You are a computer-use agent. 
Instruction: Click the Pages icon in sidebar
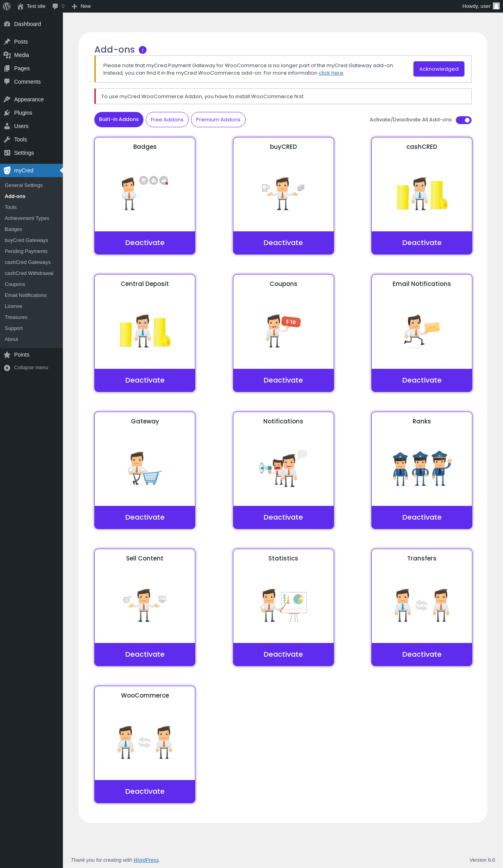[x=7, y=68]
